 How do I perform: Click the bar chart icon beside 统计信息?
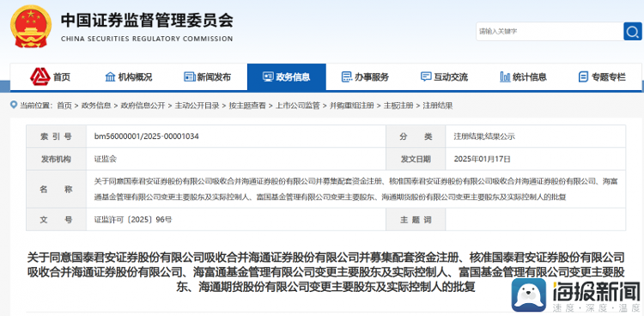point(505,76)
